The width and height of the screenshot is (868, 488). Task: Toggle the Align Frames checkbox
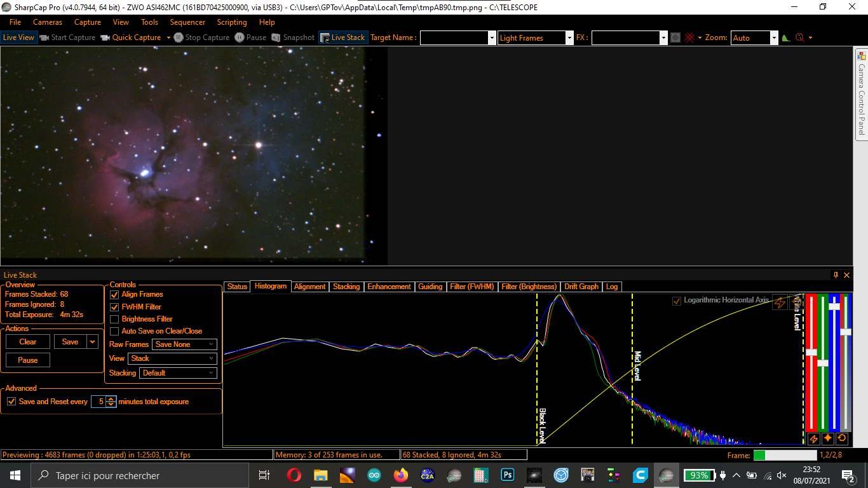pyautogui.click(x=114, y=295)
